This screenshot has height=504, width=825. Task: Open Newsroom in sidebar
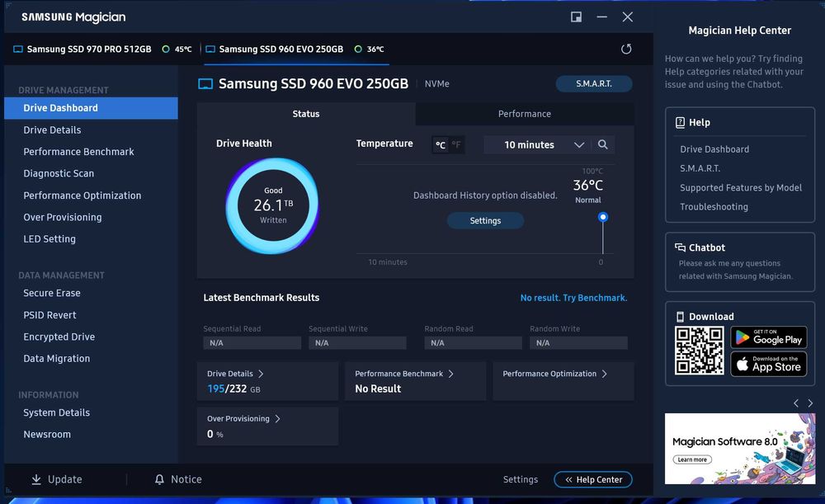pyautogui.click(x=47, y=435)
